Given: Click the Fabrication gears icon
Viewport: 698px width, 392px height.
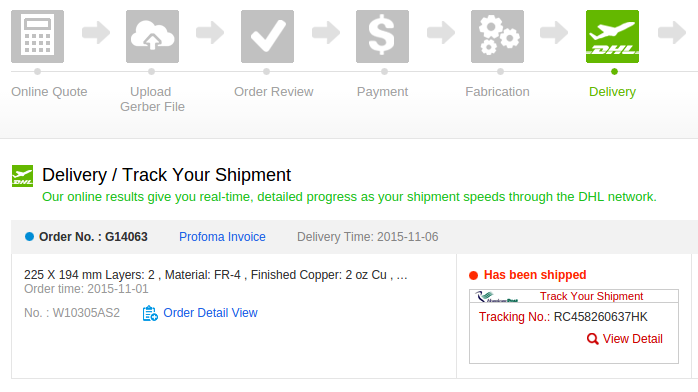Looking at the screenshot, I should coord(497,36).
